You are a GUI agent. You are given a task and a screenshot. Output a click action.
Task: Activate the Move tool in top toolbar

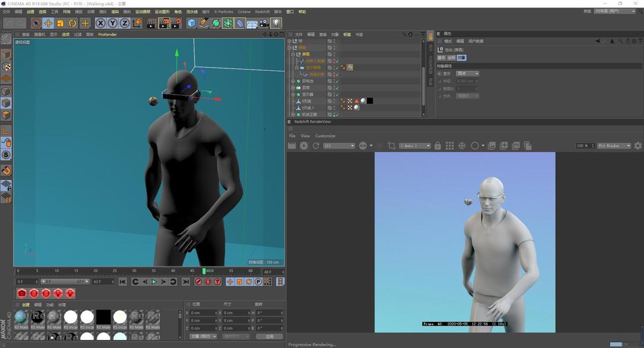(x=48, y=23)
